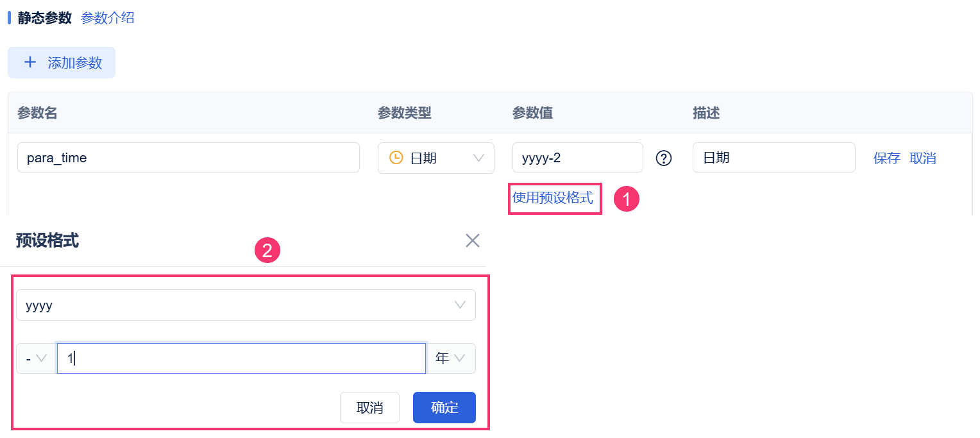Screen dimensions: 980x438
Task: Click the yyyy-2 parameter value field
Action: pyautogui.click(x=577, y=158)
